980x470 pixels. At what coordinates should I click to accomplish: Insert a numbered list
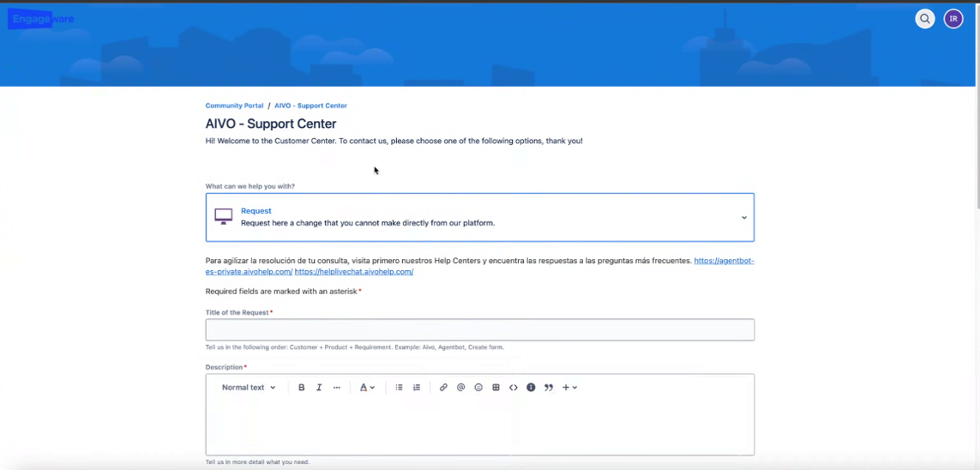tap(416, 388)
